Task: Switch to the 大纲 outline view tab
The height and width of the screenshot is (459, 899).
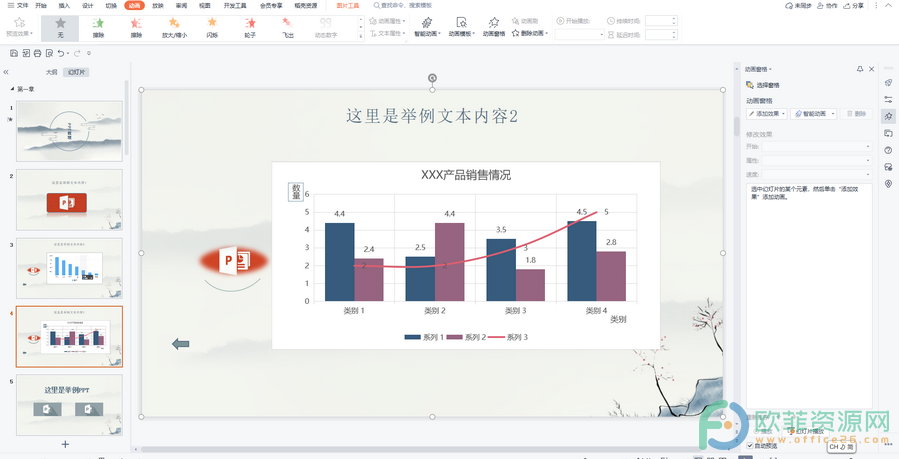Action: (52, 72)
